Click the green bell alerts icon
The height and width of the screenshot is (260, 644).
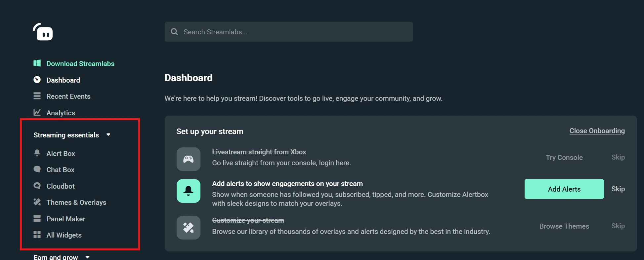189,191
